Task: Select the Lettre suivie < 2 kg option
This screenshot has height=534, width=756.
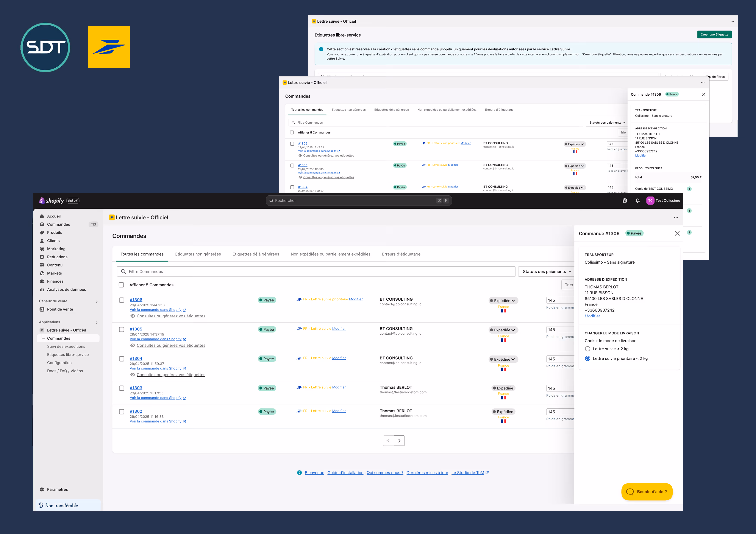Action: point(588,349)
